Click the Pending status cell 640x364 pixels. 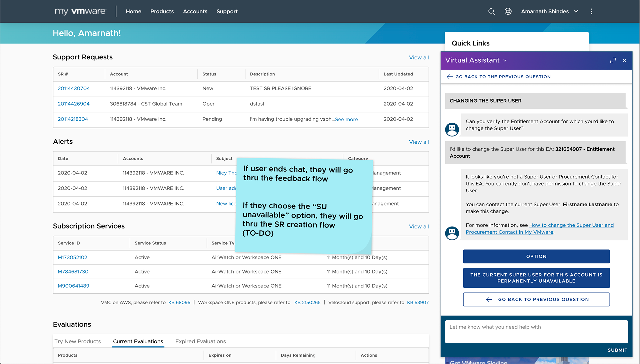point(212,119)
